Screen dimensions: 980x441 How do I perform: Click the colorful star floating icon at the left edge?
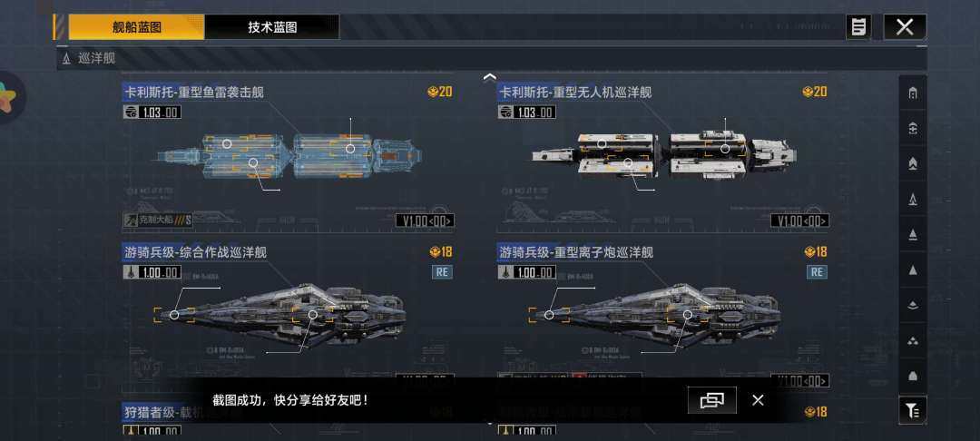click(x=7, y=99)
